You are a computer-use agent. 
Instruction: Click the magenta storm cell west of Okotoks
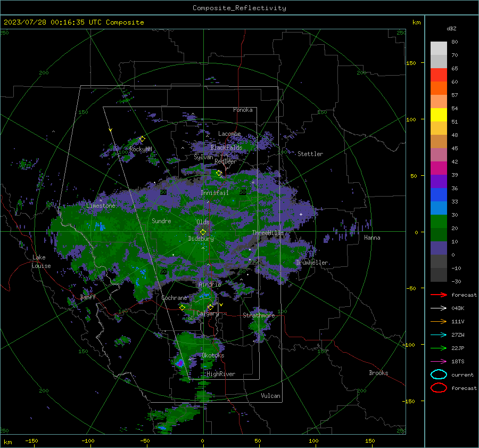tap(180, 363)
